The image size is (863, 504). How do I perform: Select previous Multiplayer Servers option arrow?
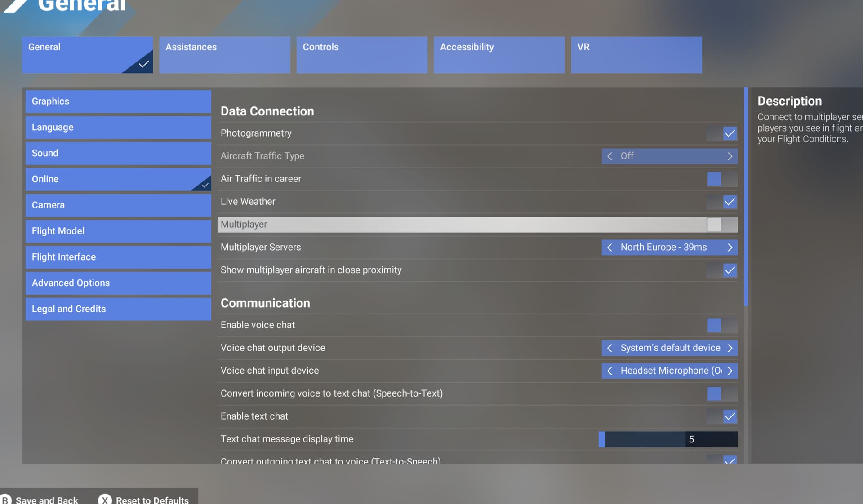(609, 248)
